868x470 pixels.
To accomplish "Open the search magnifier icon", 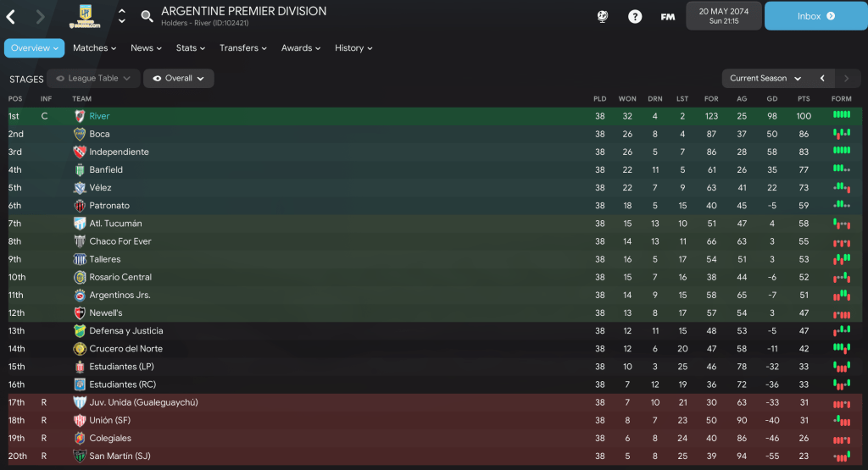I will [147, 16].
